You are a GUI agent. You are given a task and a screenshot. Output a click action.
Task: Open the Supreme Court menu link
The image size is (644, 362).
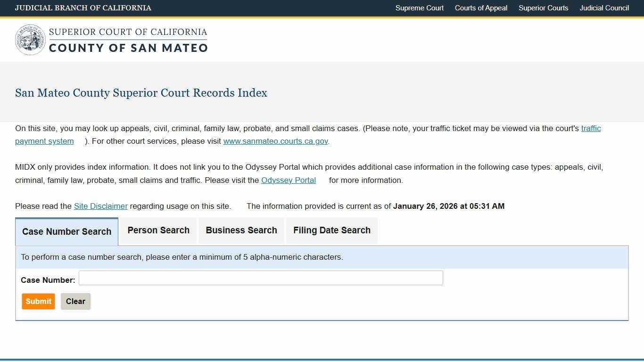pos(419,8)
